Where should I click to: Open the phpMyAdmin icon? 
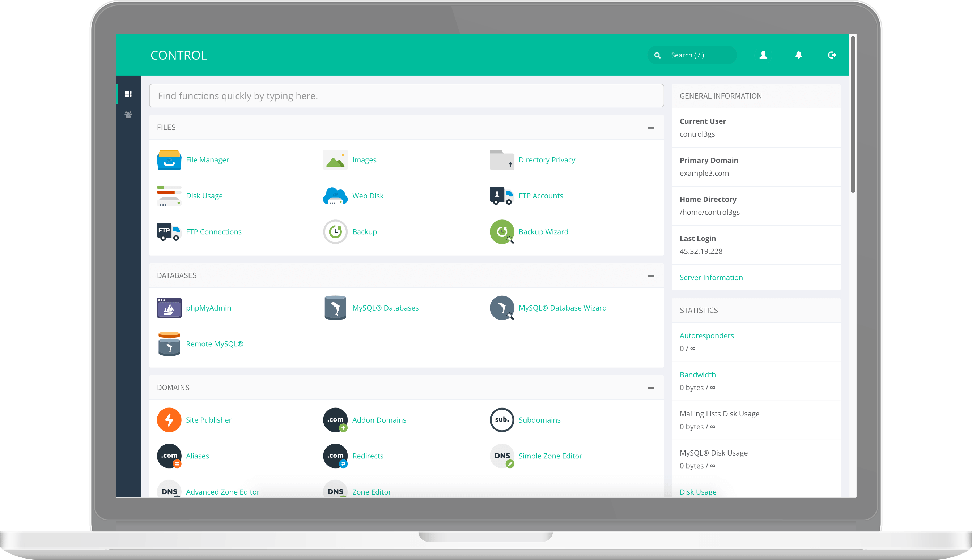(169, 308)
